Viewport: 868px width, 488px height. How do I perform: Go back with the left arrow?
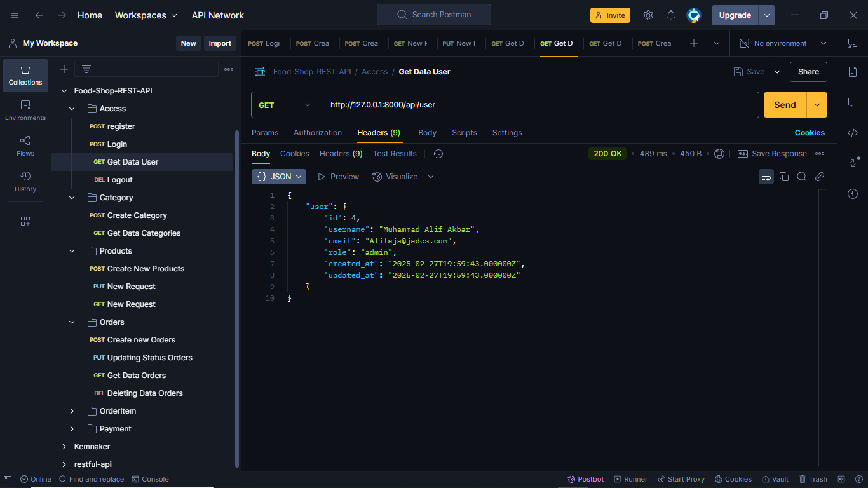click(x=39, y=15)
